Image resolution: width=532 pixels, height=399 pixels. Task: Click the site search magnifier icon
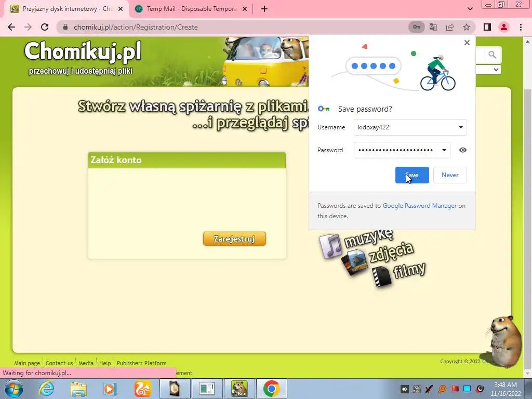pos(493,55)
